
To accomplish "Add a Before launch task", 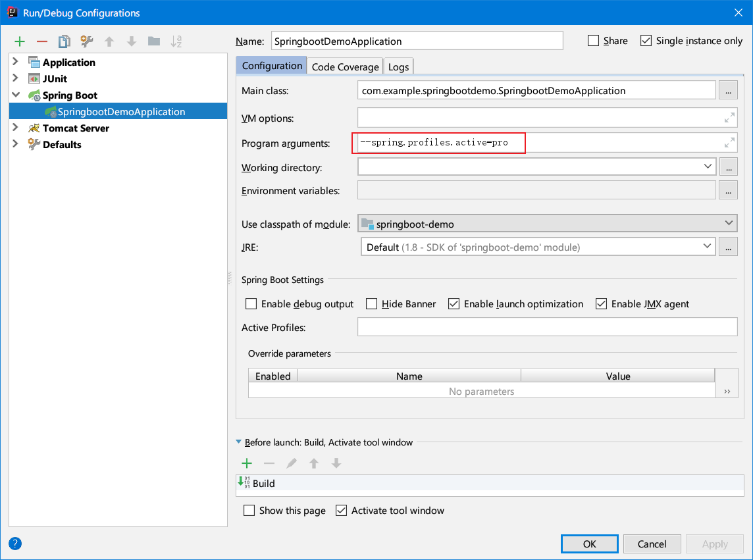I will click(x=247, y=463).
